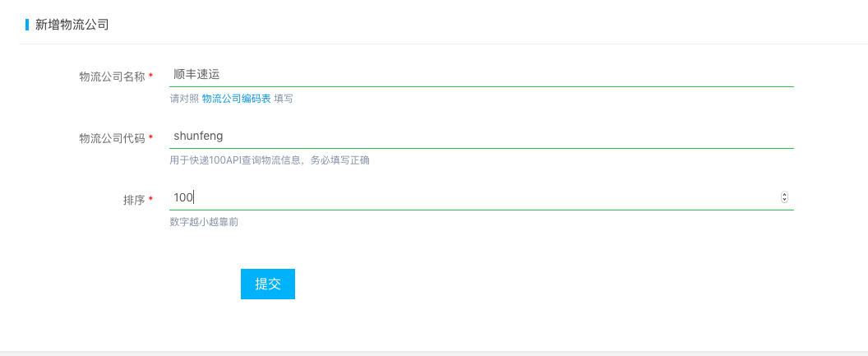Click the 新增物流公司 page heading
The height and width of the screenshot is (356, 868).
pyautogui.click(x=72, y=25)
